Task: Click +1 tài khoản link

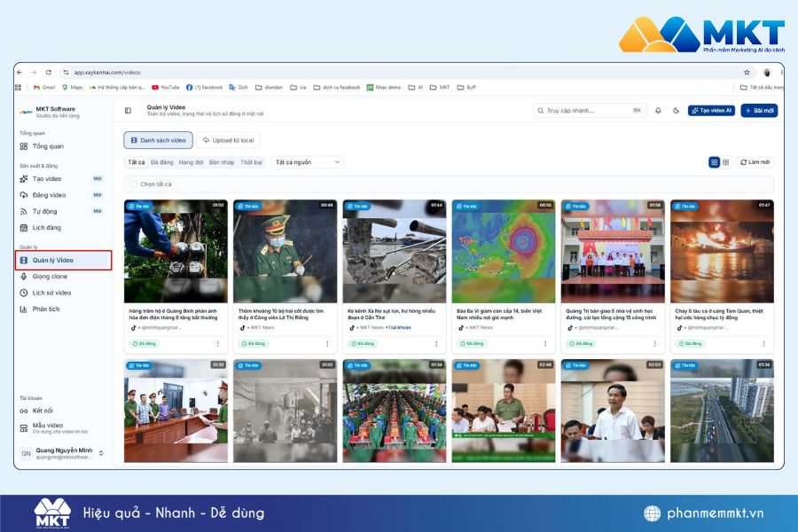Action: [x=398, y=328]
